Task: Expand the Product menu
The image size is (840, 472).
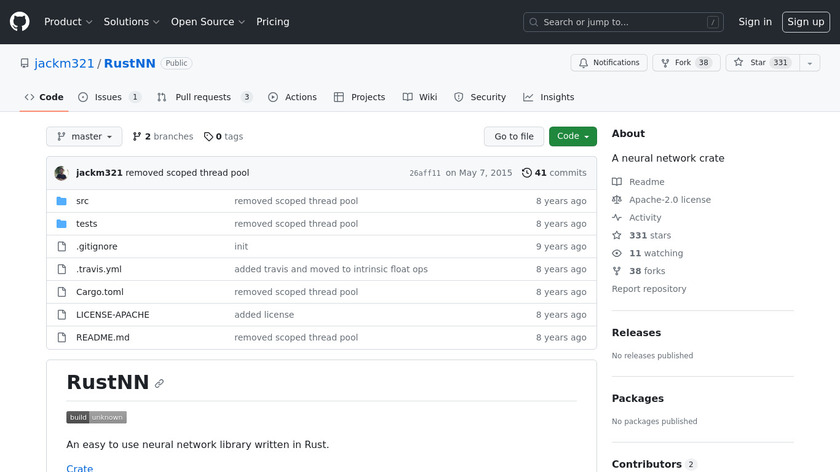Action: click(68, 22)
